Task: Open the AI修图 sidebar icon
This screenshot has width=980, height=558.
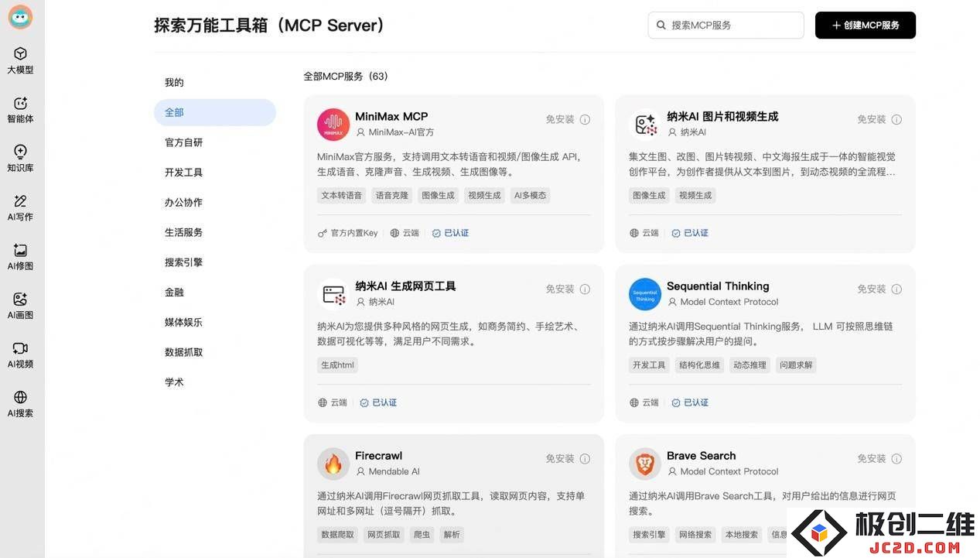Action: [21, 250]
